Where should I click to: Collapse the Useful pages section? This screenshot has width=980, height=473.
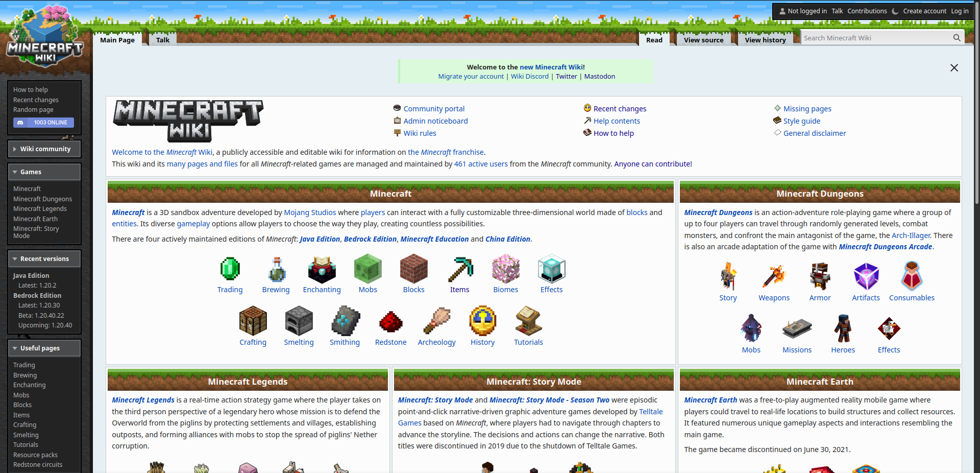tap(44, 348)
